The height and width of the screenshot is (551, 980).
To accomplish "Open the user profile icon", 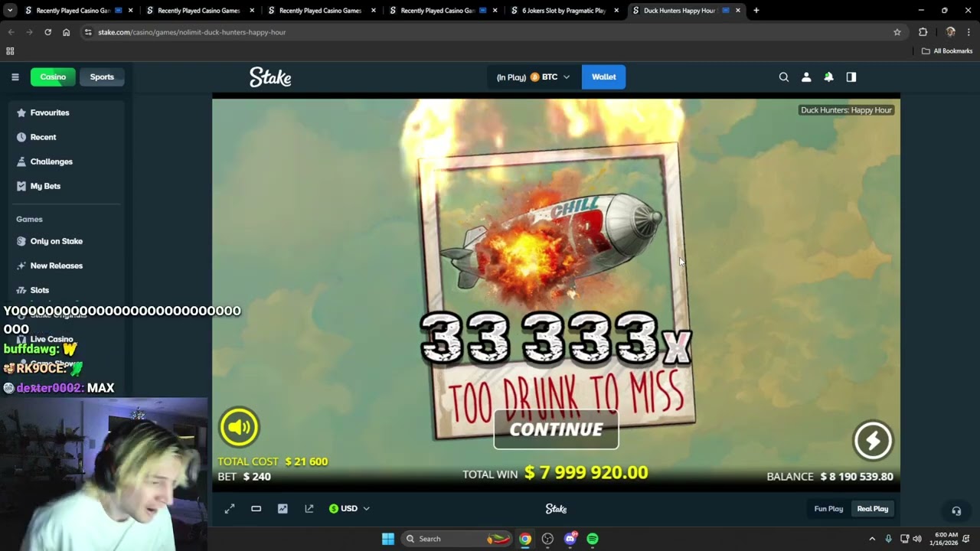I will [806, 77].
